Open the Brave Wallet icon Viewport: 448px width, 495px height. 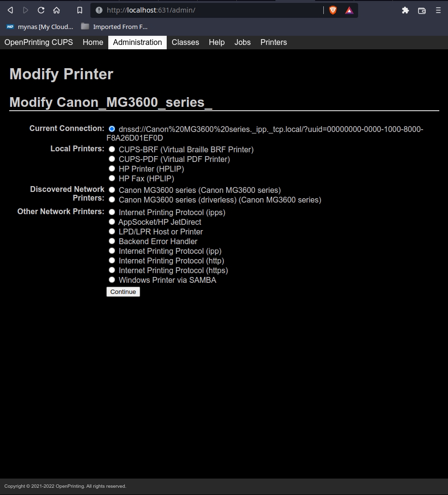pyautogui.click(x=422, y=11)
